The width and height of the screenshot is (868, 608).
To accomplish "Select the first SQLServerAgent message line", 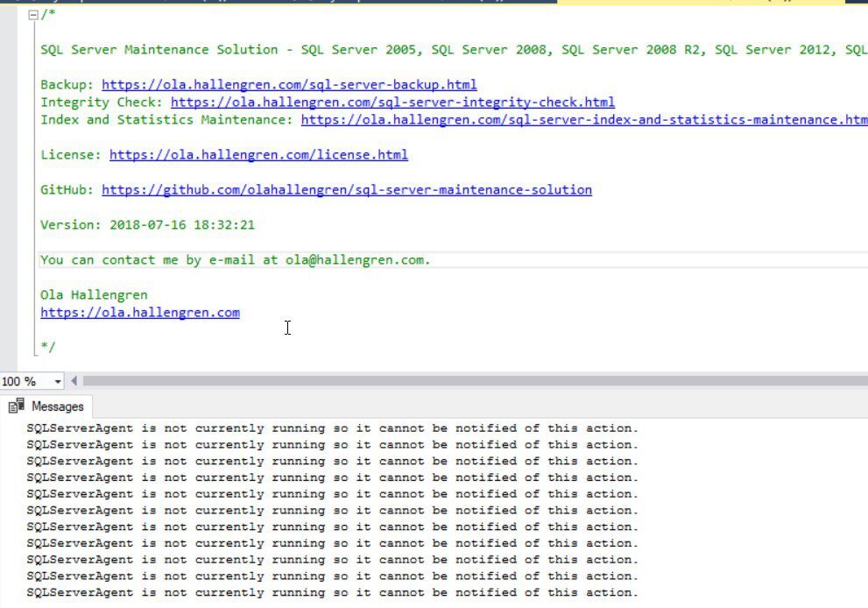I will [331, 428].
